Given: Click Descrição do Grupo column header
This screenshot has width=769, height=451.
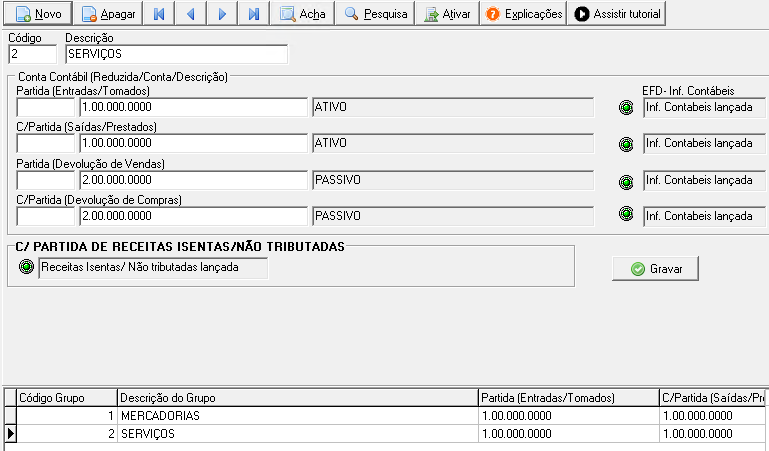Looking at the screenshot, I should 298,398.
